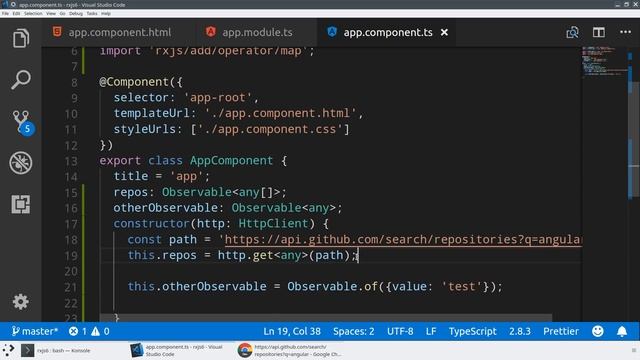Image resolution: width=640 pixels, height=360 pixels.
Task: Click the master* git branch in status bar
Action: tap(35, 331)
